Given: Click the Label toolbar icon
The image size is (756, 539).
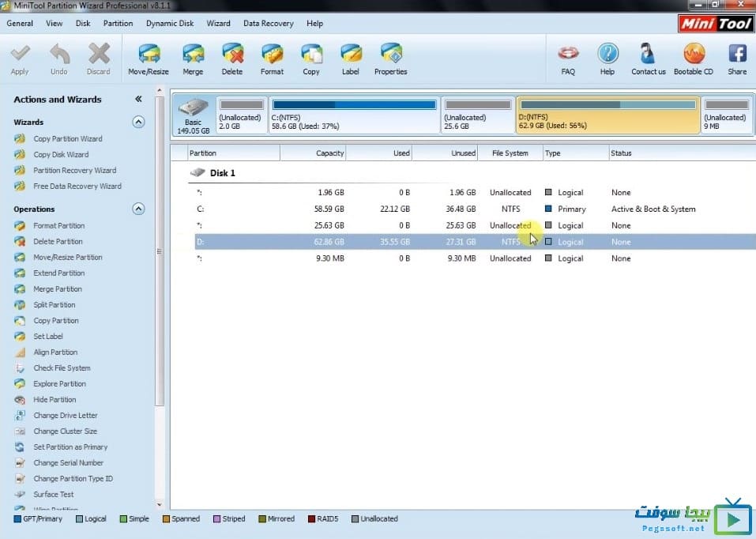Looking at the screenshot, I should click(351, 54).
